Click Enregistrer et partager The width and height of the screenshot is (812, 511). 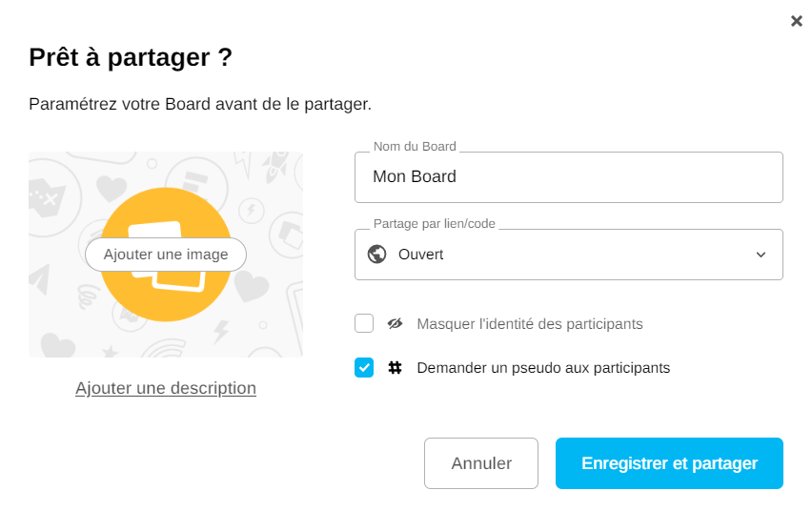pyautogui.click(x=669, y=463)
